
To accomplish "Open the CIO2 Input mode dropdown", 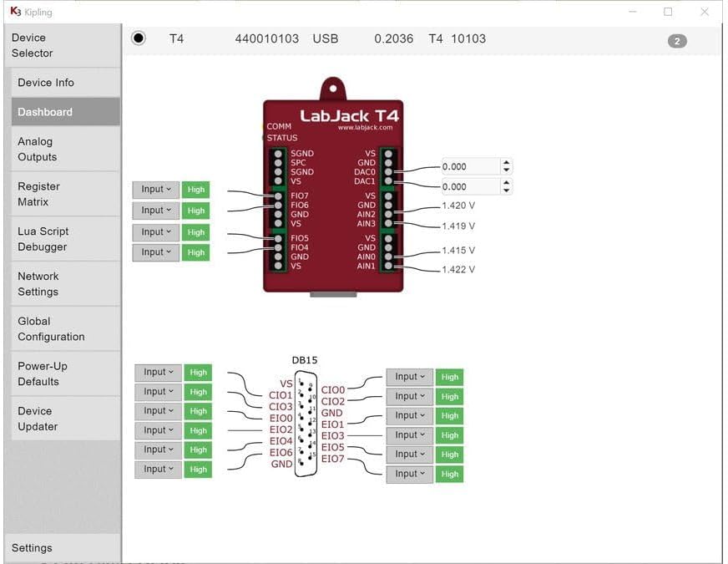I will pos(409,395).
